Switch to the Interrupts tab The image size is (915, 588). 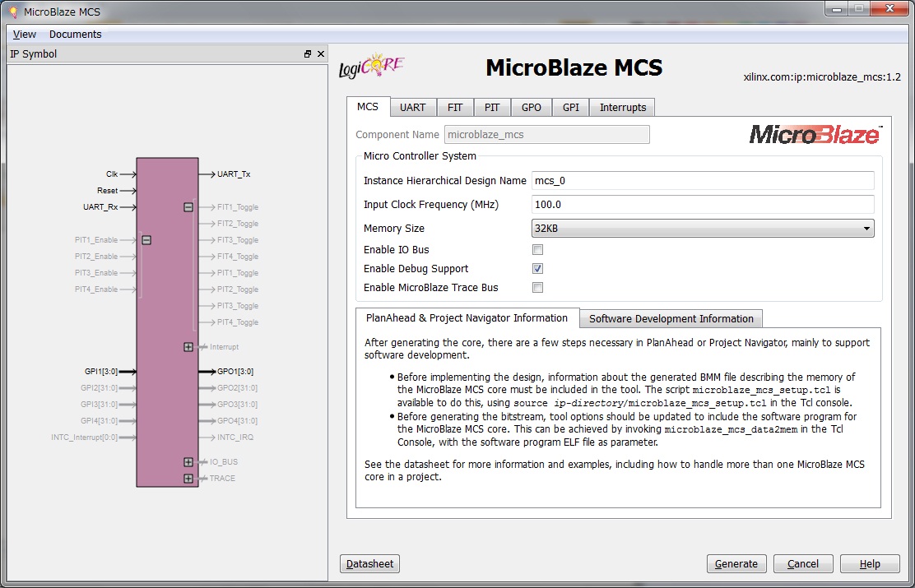[x=623, y=108]
